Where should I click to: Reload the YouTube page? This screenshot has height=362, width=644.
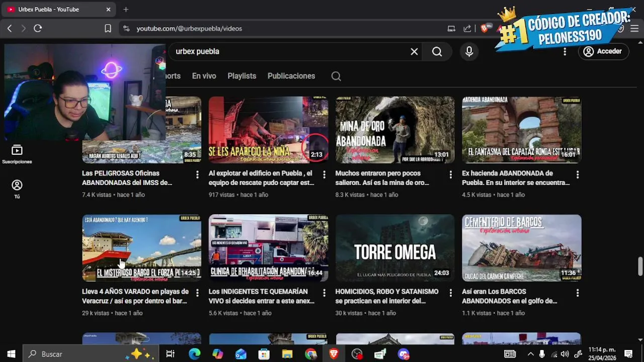(x=38, y=29)
